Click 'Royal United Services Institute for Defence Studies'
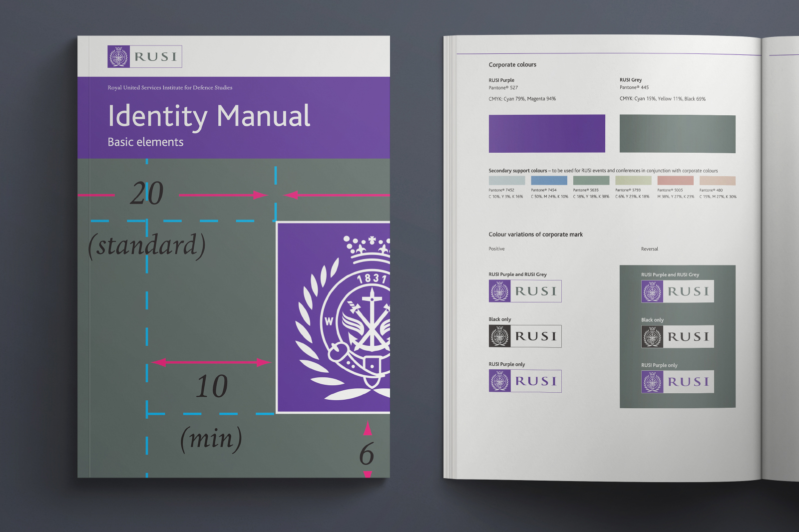Viewport: 799px width, 532px height. point(170,87)
